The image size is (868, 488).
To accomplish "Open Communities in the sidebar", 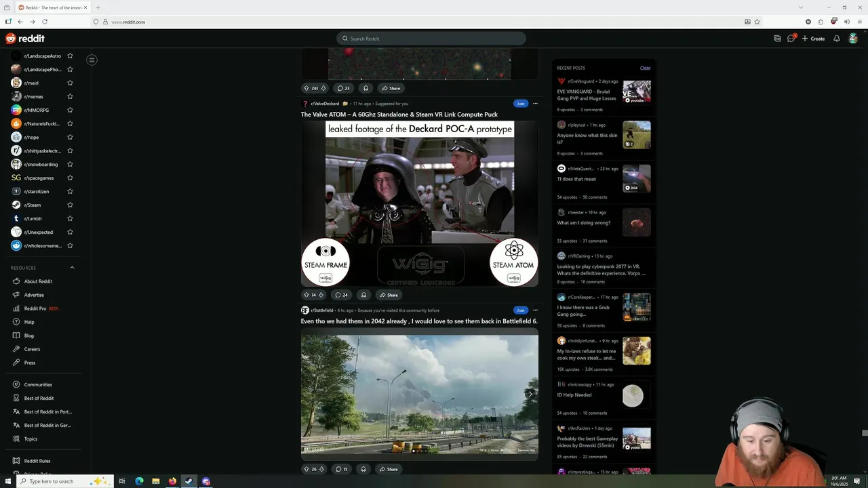I will tap(38, 385).
